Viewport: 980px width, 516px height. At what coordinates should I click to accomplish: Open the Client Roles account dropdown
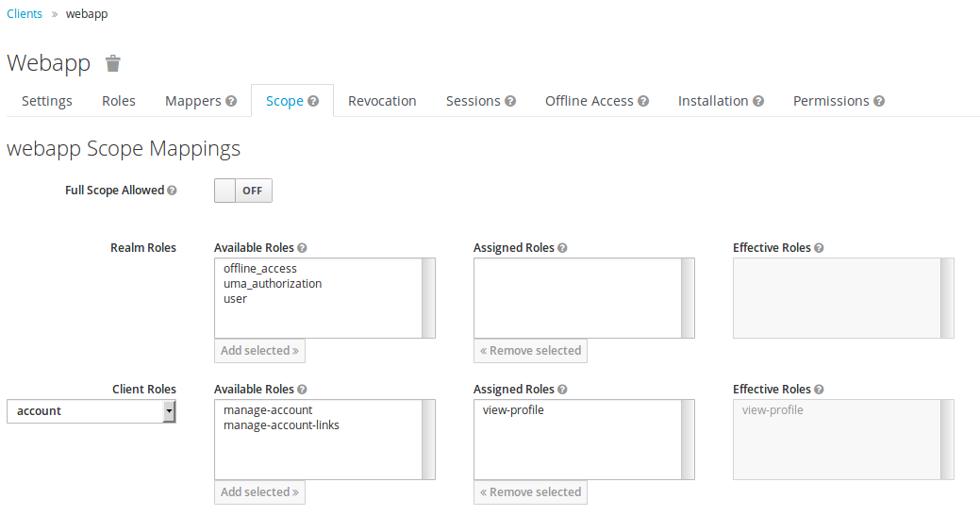click(91, 411)
